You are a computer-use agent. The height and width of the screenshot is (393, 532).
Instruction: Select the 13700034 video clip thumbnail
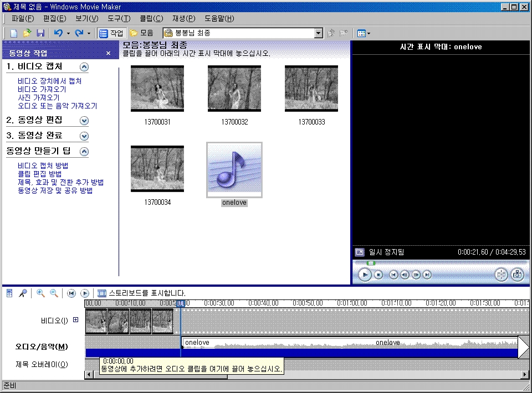pyautogui.click(x=157, y=169)
